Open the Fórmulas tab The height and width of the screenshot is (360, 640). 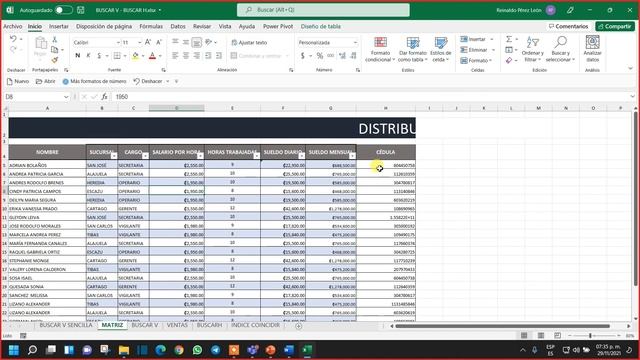pyautogui.click(x=151, y=26)
